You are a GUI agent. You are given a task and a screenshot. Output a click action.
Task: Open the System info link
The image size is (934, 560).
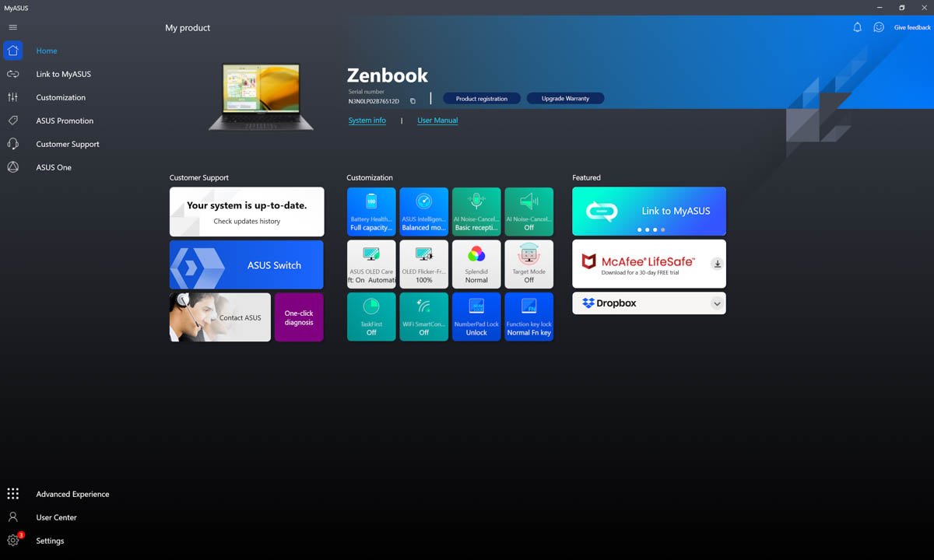point(367,121)
